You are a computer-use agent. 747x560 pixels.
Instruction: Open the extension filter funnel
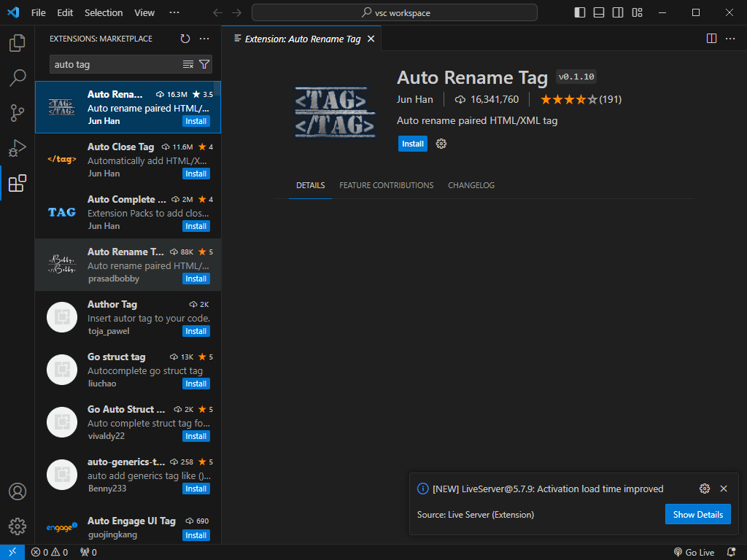click(204, 64)
